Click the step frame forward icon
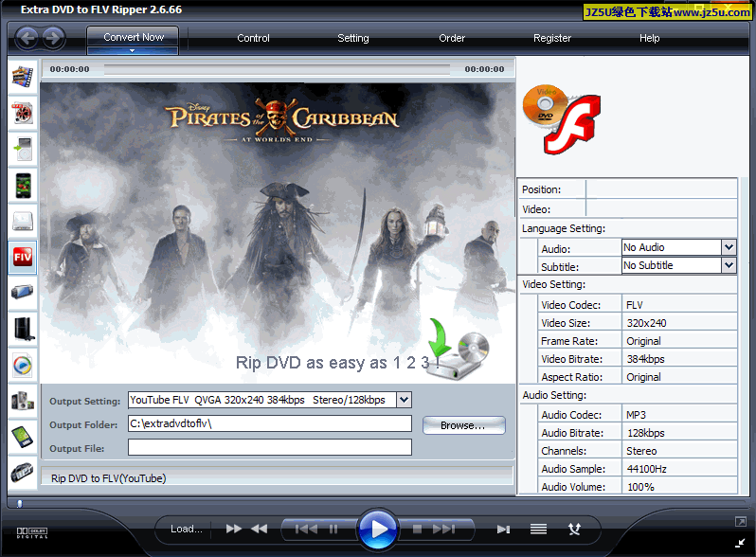This screenshot has width=756, height=557. tap(503, 530)
